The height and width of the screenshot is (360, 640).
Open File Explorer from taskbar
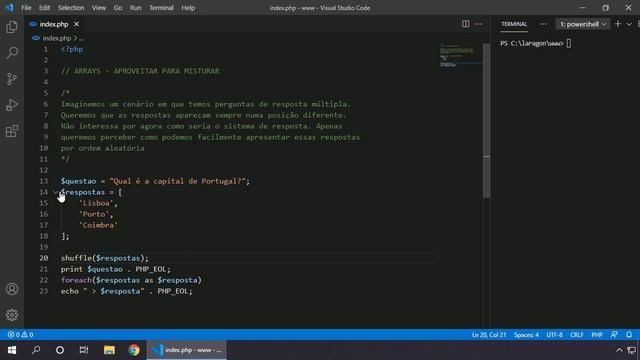coord(109,350)
